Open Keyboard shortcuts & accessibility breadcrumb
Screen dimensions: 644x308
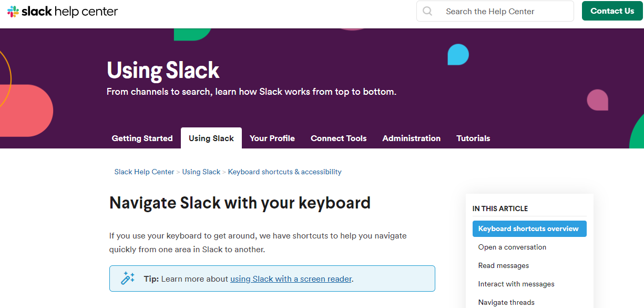point(285,172)
